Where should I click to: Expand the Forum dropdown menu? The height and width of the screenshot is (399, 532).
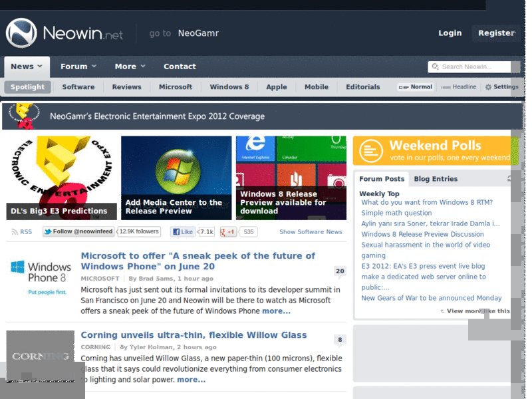pos(78,66)
